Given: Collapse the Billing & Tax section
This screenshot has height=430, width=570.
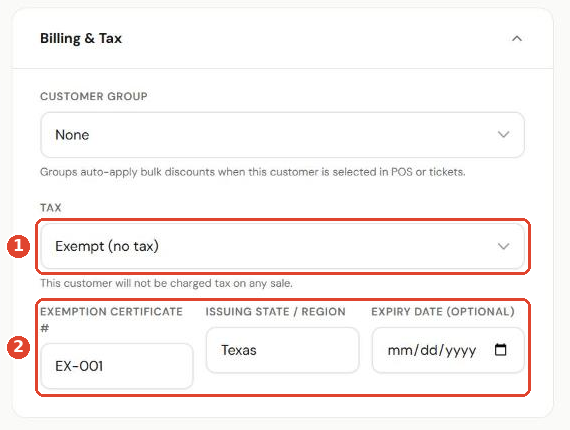Looking at the screenshot, I should (x=517, y=39).
